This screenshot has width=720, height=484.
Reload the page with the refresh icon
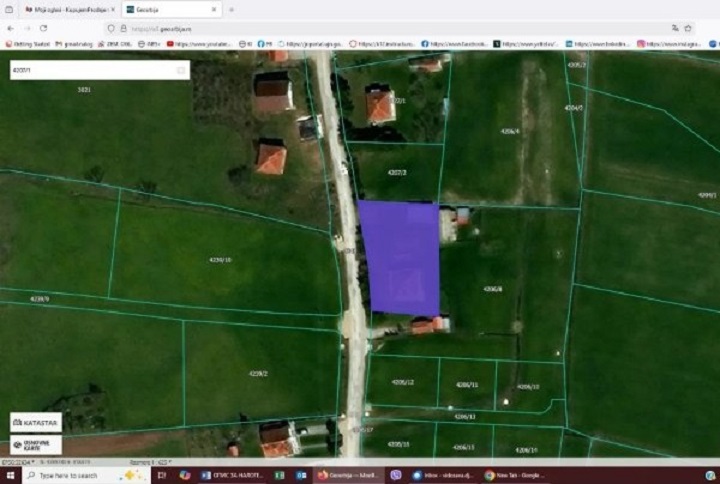43,28
